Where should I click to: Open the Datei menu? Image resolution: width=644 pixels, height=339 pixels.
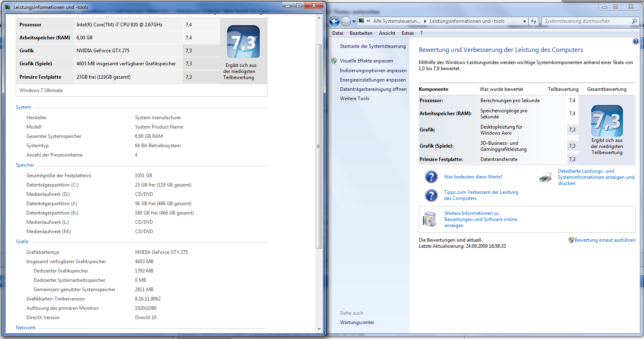(x=338, y=33)
